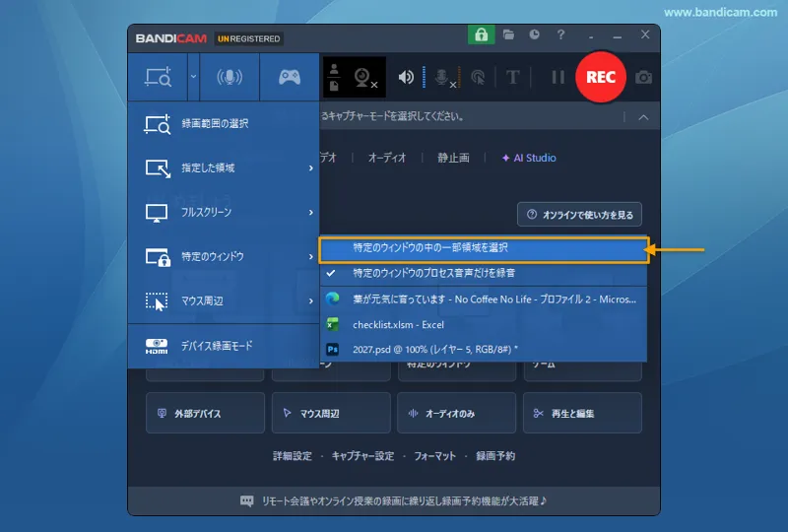
Task: Switch to HDMI device recording mode tab
Action: coord(230,77)
